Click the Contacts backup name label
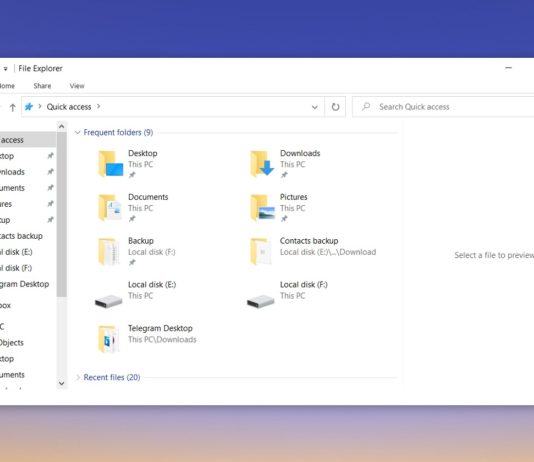Image resolution: width=534 pixels, height=462 pixels. pyautogui.click(x=309, y=241)
